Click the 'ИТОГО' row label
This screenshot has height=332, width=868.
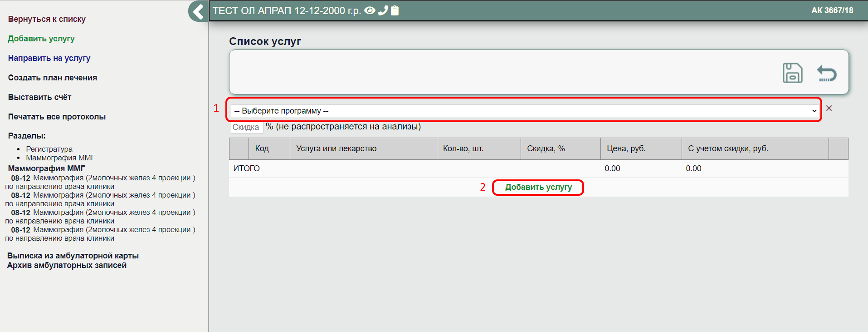tap(246, 168)
